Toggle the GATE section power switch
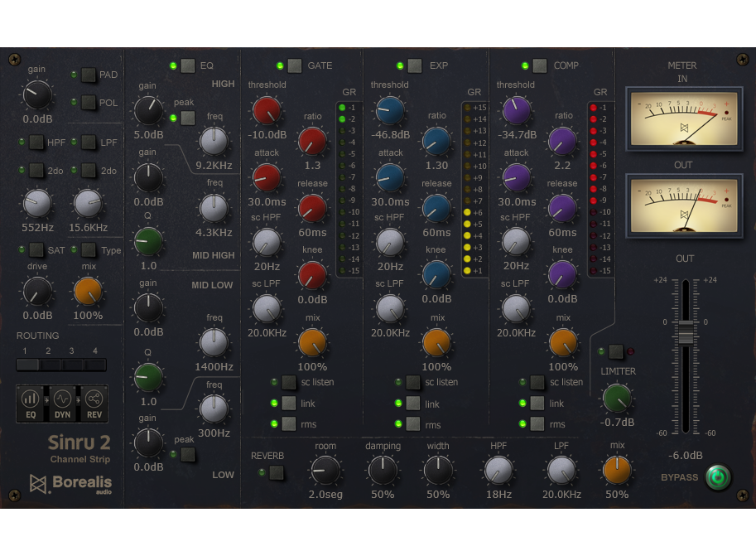The width and height of the screenshot is (756, 556). coord(295,65)
